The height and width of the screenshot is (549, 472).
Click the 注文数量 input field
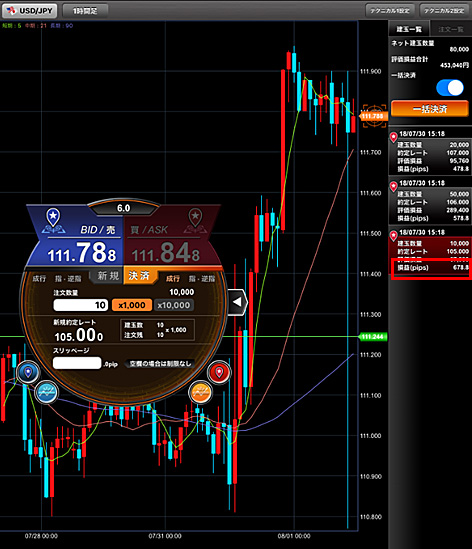click(x=80, y=305)
